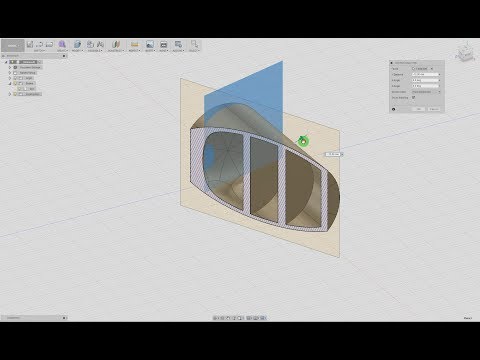
Task: Open the Distance field dropdown arrow
Action: [x=440, y=74]
